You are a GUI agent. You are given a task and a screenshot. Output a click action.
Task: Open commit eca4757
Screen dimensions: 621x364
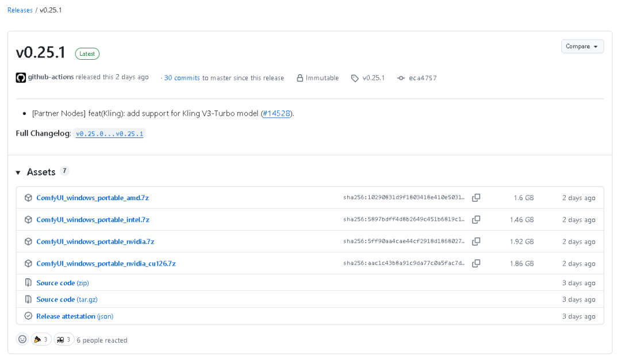coord(423,78)
